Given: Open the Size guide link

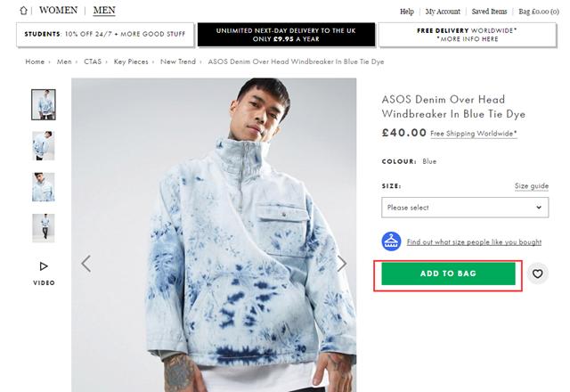Looking at the screenshot, I should point(532,186).
